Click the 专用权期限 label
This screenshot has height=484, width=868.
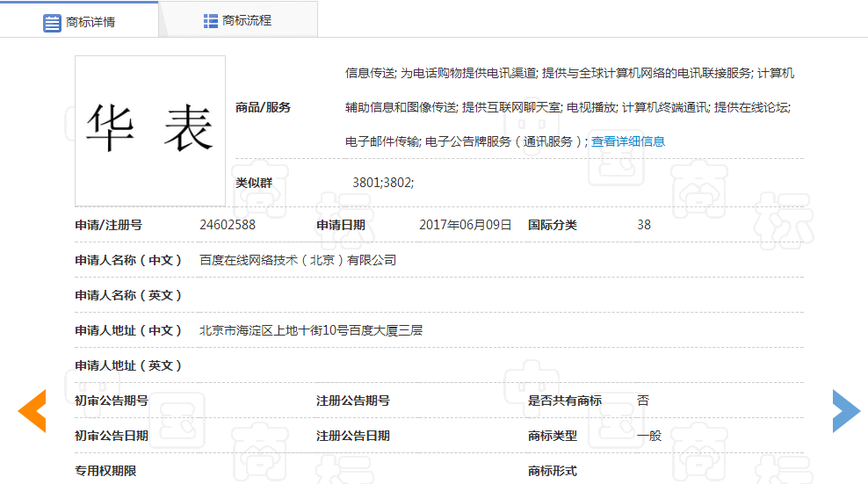105,471
